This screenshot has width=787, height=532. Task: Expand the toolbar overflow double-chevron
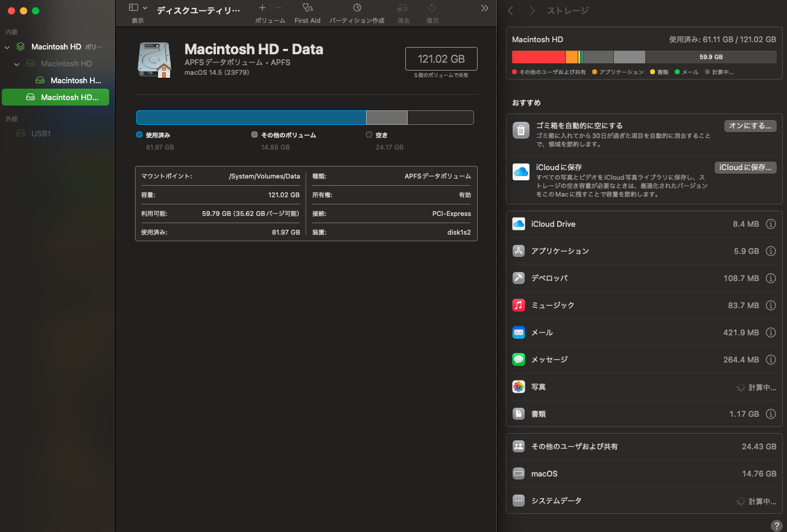484,8
